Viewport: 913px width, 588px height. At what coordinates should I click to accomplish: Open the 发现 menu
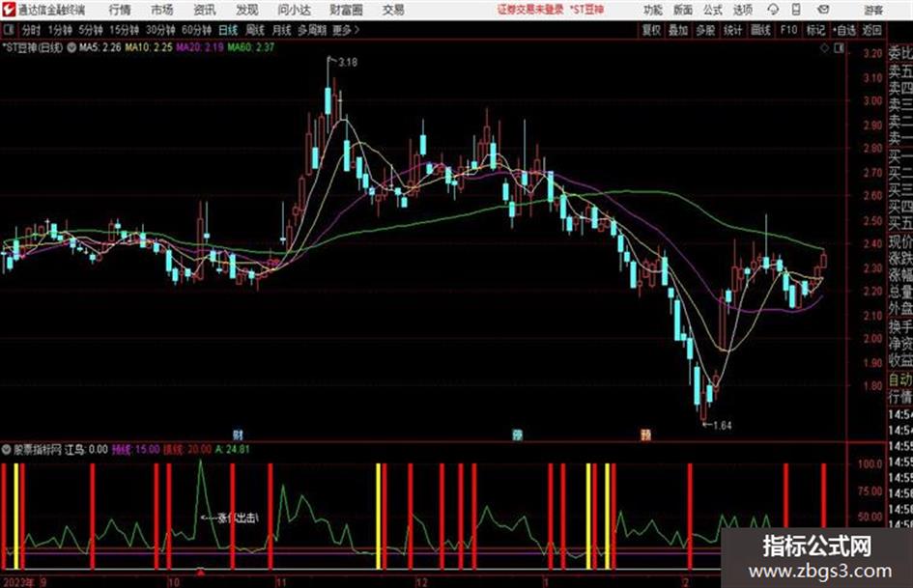(247, 10)
